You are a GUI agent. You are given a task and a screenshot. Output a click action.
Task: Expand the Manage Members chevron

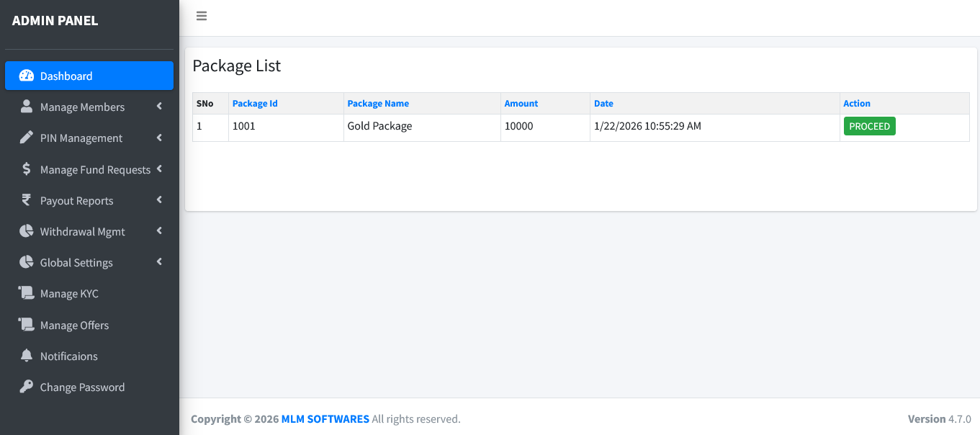point(159,107)
